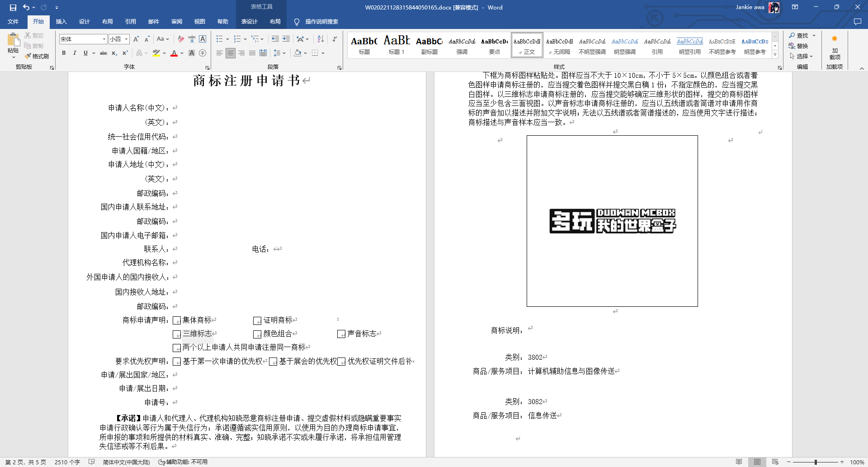Viewport: 868px width, 467px height.
Task: Expand the styles gallery More arrow
Action: (775, 54)
